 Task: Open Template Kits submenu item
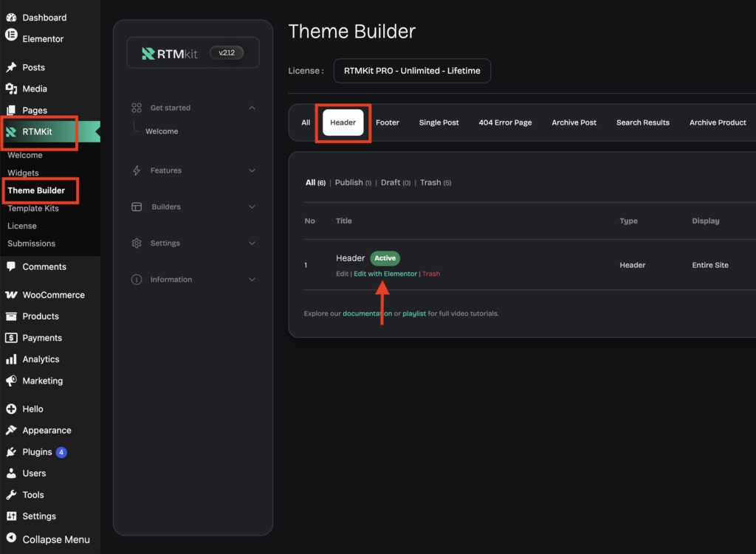(33, 208)
